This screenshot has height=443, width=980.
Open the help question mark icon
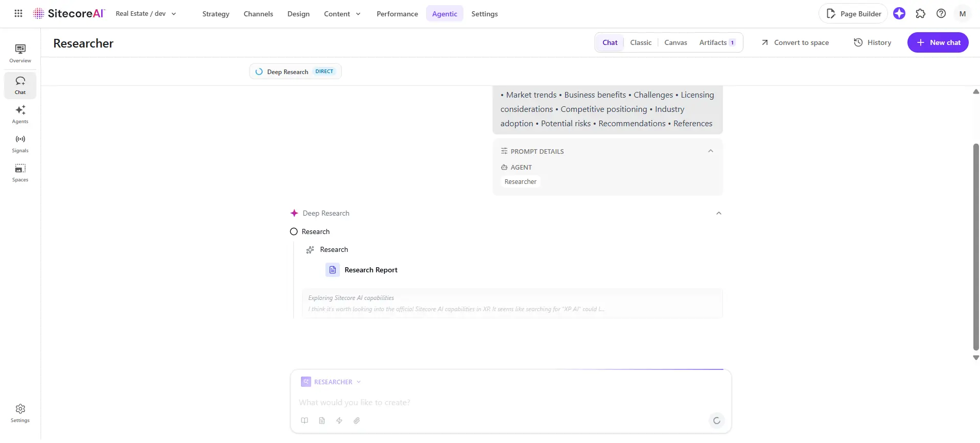[x=941, y=14]
